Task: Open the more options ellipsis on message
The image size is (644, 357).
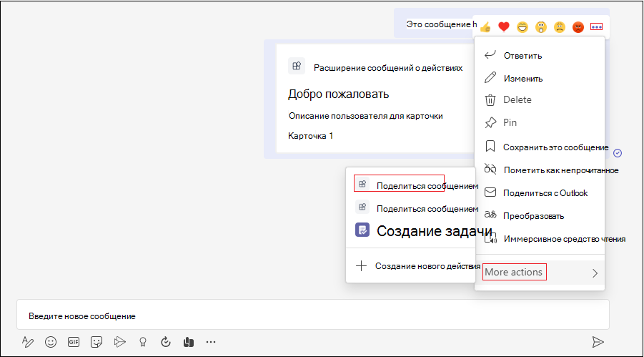Action: point(596,26)
